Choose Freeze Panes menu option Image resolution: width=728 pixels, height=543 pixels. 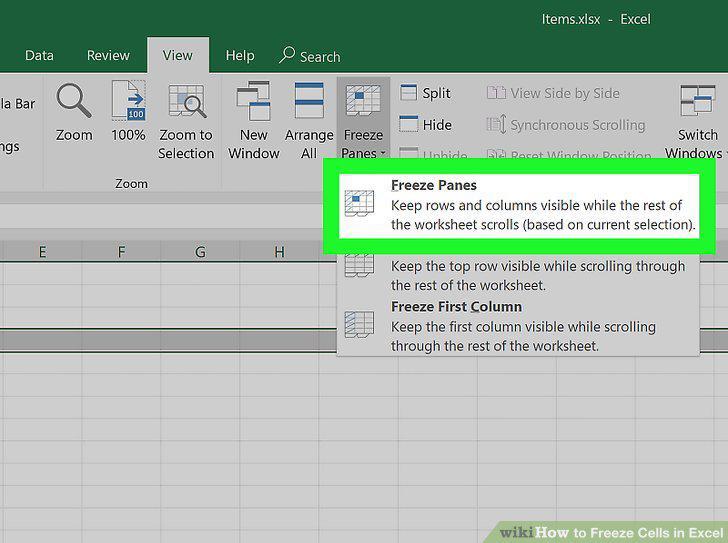click(x=519, y=206)
